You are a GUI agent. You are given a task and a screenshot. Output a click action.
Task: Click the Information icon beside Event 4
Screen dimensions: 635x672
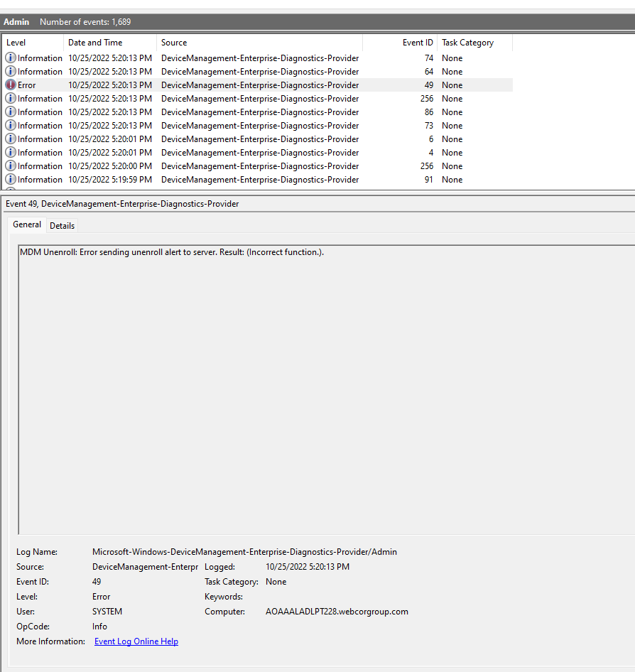(x=10, y=152)
